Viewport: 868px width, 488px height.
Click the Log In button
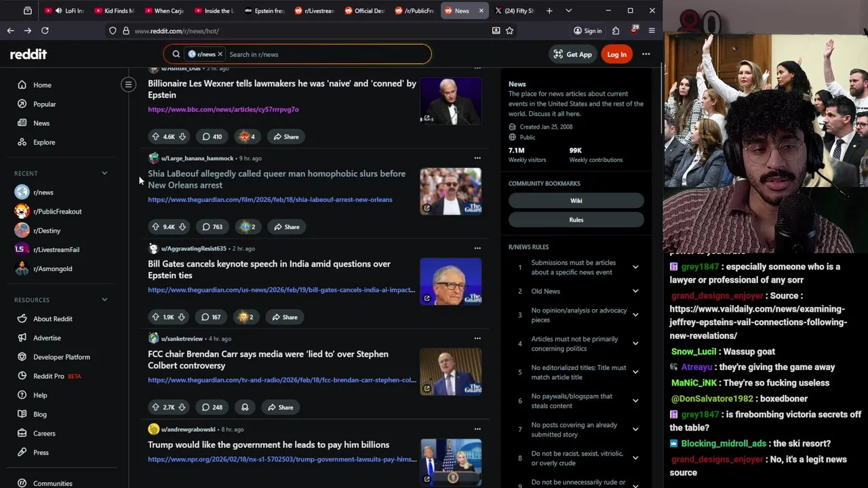616,54
